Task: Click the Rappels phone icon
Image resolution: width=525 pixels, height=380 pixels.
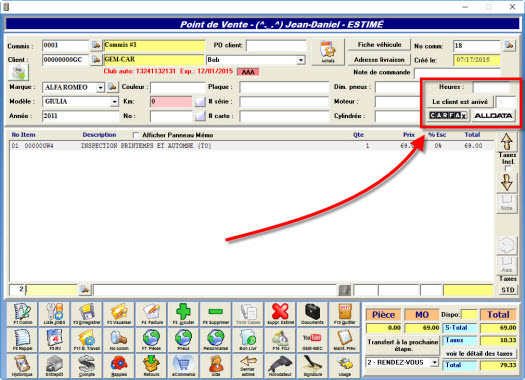Action: point(119,366)
